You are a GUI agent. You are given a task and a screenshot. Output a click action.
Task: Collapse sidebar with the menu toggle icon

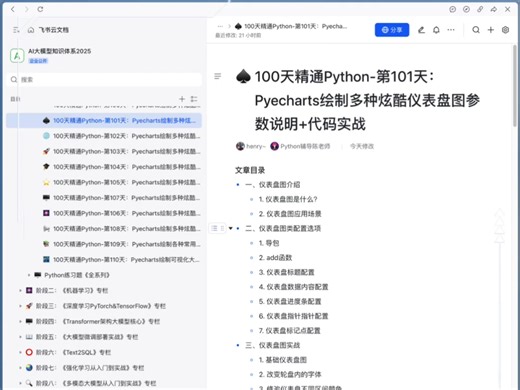16,30
